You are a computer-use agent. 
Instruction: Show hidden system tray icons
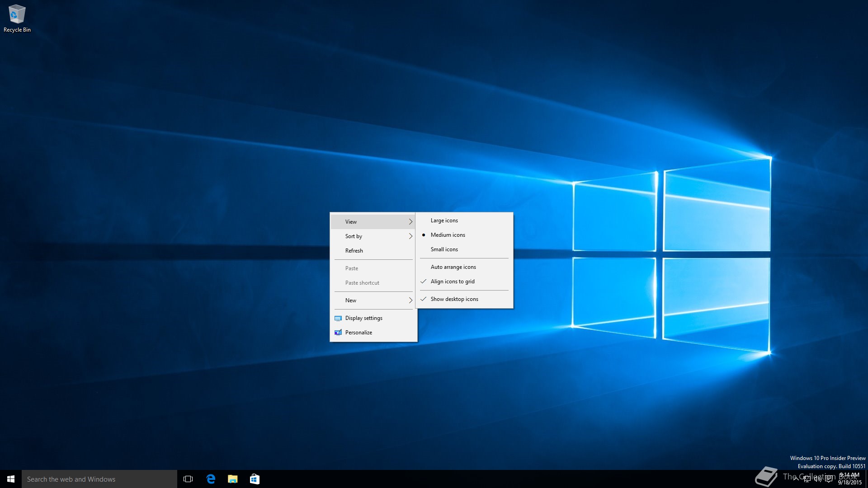pos(796,479)
